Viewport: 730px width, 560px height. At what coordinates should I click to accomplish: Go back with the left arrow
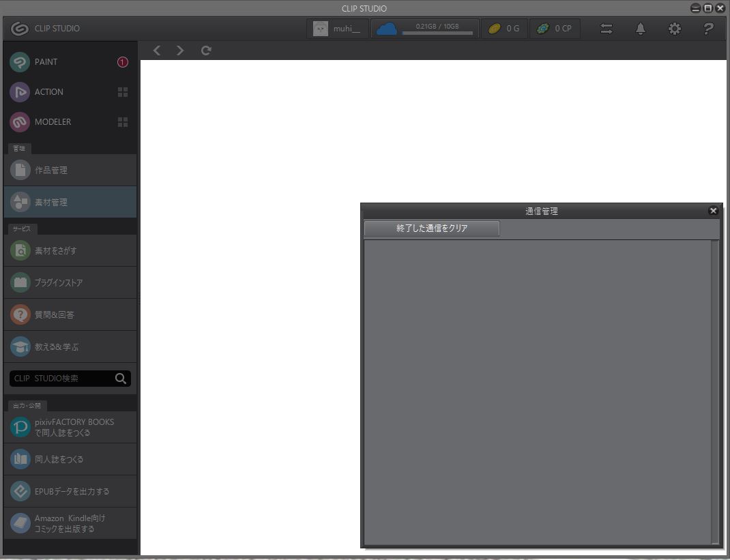point(157,50)
